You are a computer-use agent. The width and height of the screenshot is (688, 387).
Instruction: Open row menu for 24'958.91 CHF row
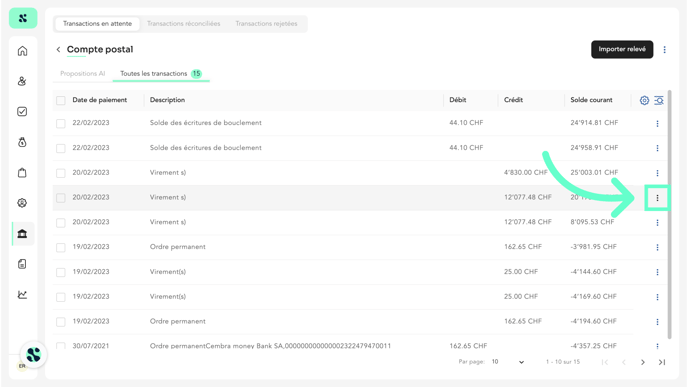coord(657,148)
